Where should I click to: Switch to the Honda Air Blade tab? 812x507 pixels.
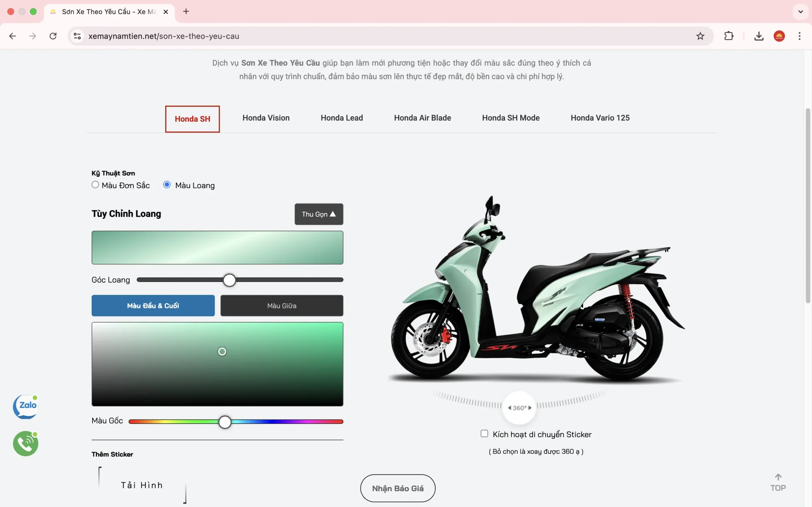[x=422, y=118]
